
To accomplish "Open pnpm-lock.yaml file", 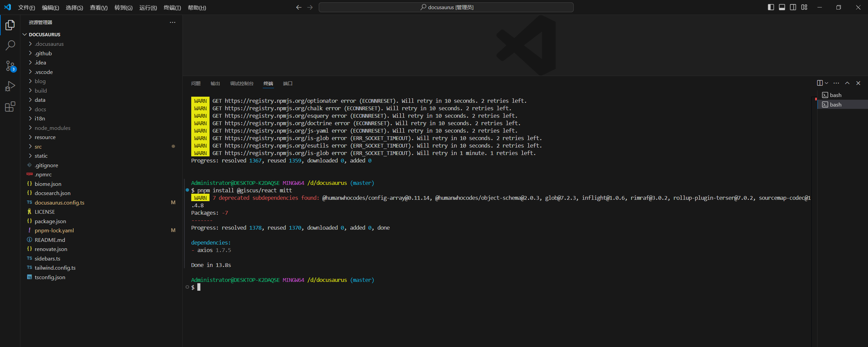I will (101, 230).
